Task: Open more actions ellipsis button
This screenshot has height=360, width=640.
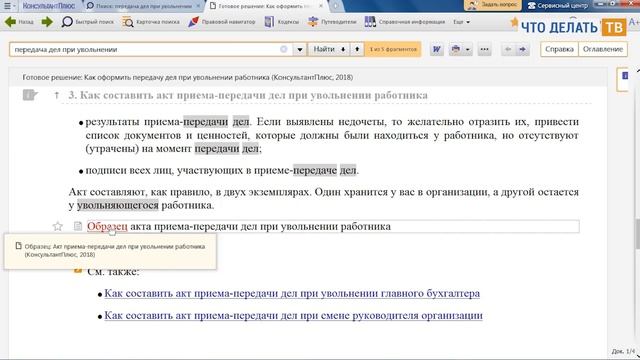Action: tap(484, 49)
